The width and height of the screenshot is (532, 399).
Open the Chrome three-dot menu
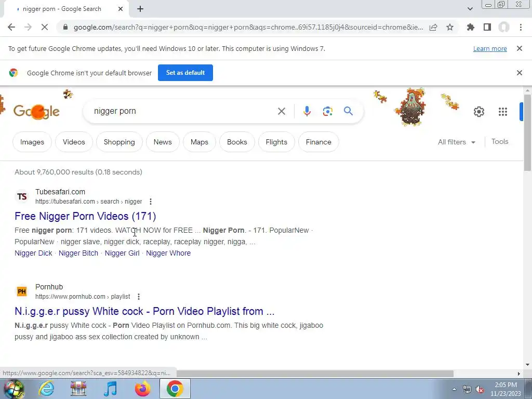tap(521, 27)
